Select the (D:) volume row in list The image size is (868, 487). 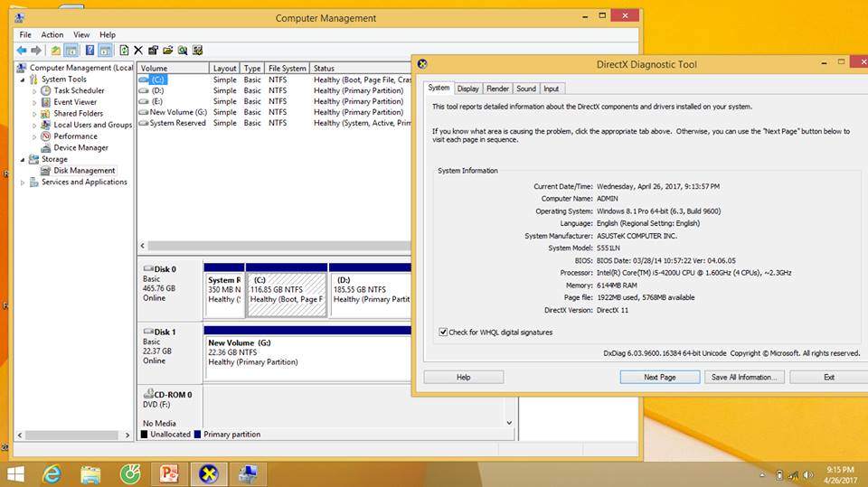click(274, 90)
